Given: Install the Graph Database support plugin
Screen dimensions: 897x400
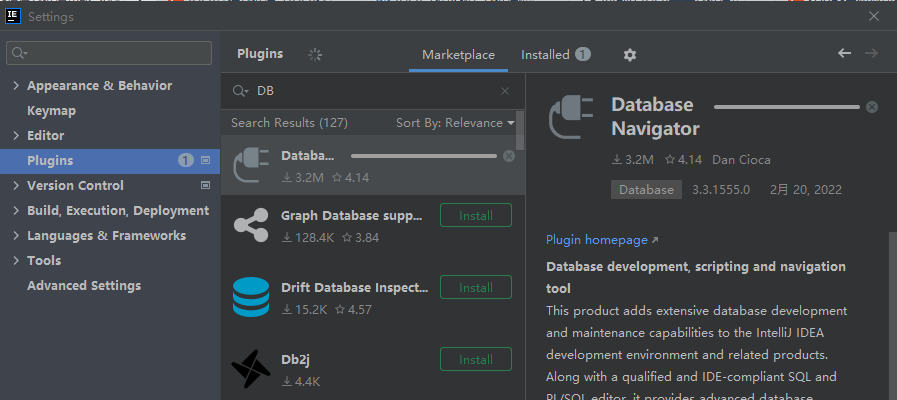Looking at the screenshot, I should pyautogui.click(x=475, y=215).
